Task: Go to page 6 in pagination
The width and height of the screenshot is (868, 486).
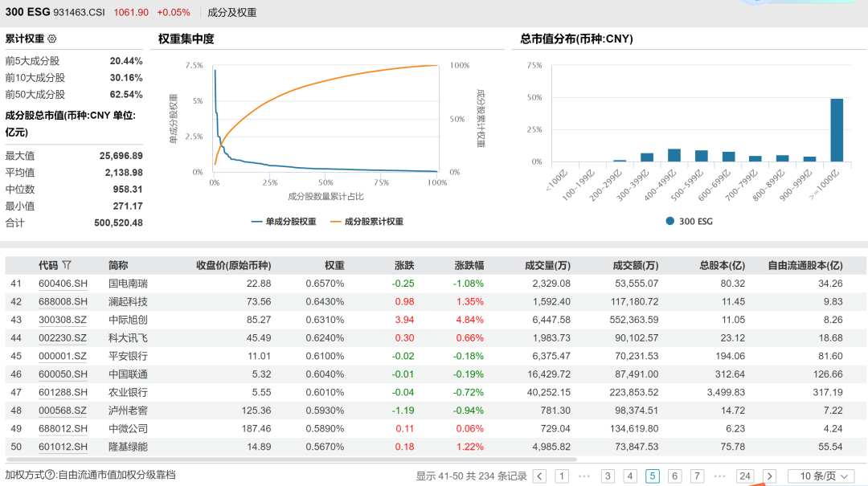Action: tap(674, 476)
